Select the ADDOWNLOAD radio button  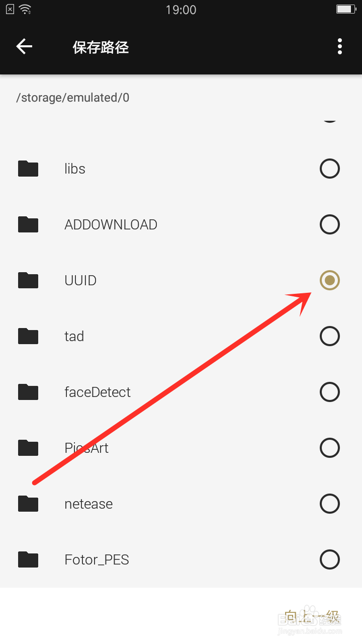click(x=330, y=224)
